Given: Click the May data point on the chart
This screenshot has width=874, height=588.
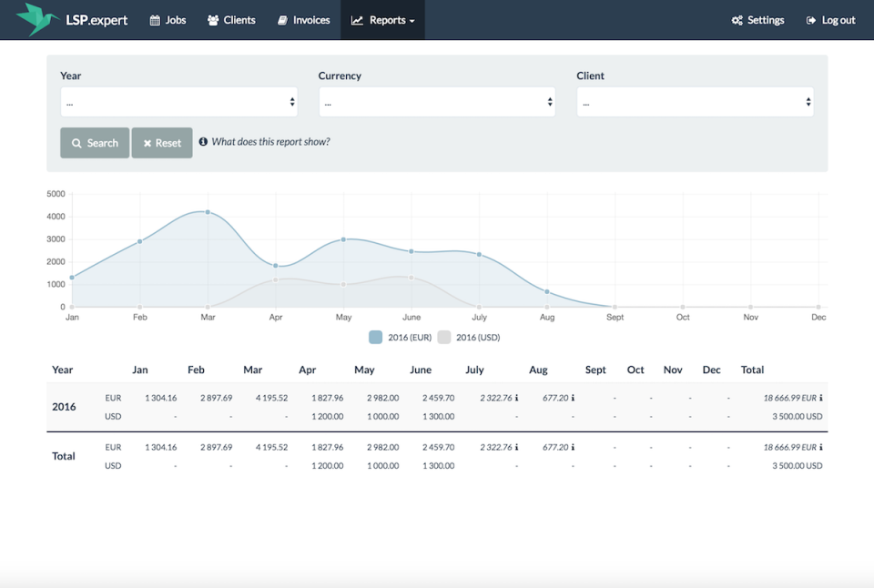Looking at the screenshot, I should pos(343,238).
